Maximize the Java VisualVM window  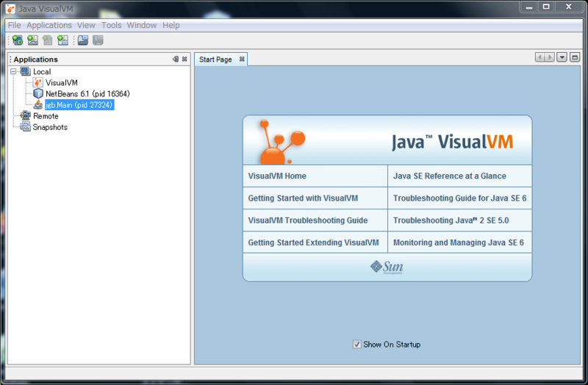click(x=546, y=7)
